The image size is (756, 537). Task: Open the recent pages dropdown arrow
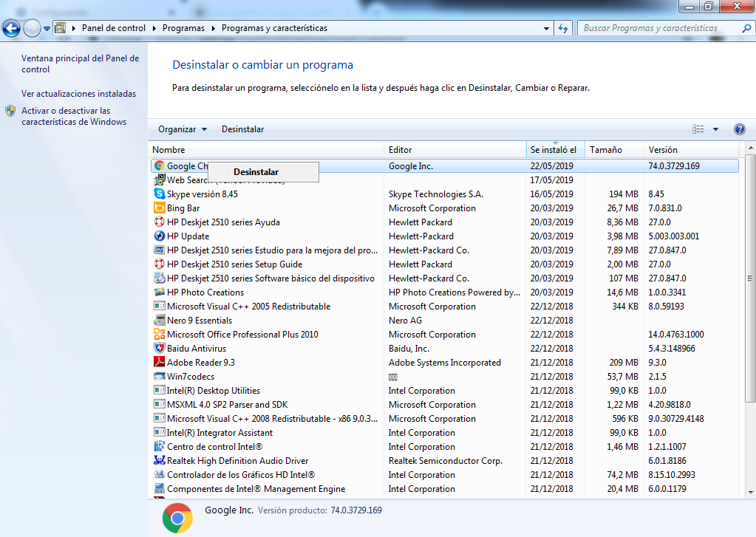pos(47,29)
